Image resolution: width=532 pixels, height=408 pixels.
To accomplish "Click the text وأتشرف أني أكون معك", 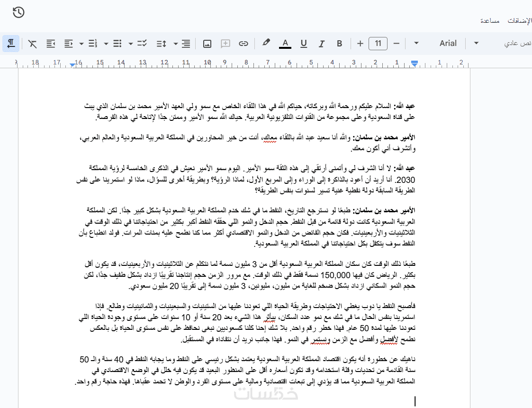I will [383, 148].
